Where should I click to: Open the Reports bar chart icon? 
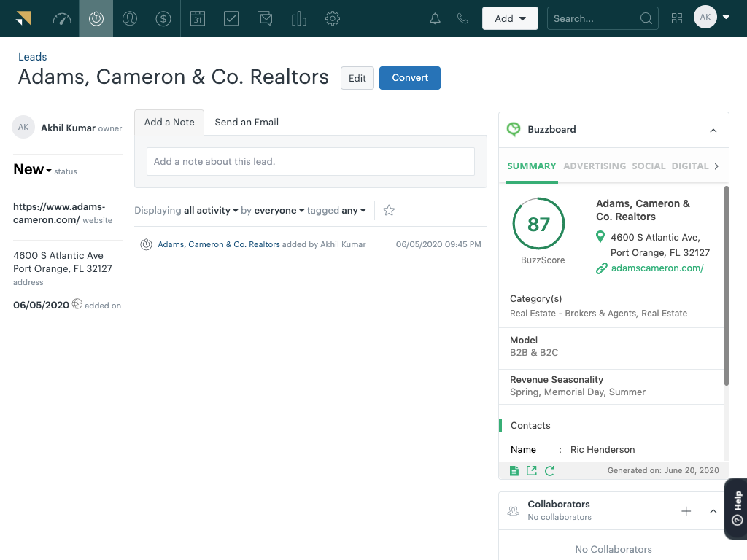point(299,19)
